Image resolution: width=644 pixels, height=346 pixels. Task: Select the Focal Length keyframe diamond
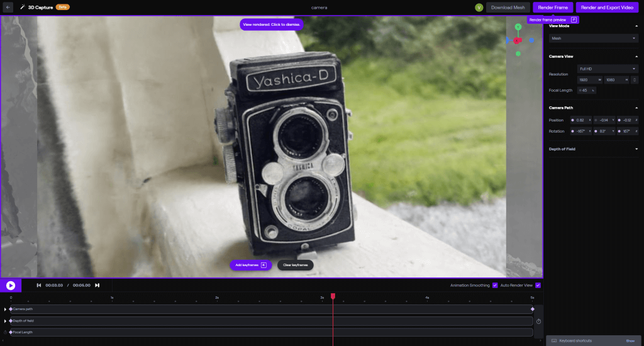[11, 332]
